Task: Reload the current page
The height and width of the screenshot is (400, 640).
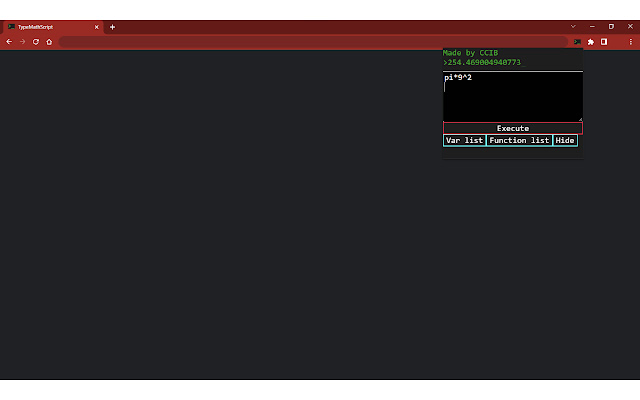Action: click(36, 42)
